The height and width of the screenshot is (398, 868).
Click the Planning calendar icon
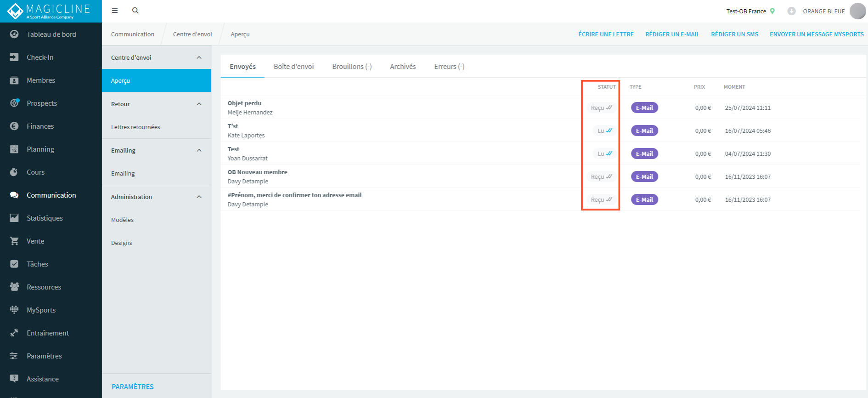[x=14, y=149]
